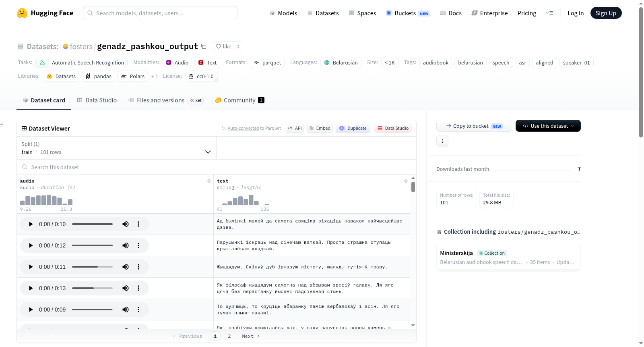Screen dimensions: 644x347
Task: Click the audiobook tag
Action: (436, 62)
